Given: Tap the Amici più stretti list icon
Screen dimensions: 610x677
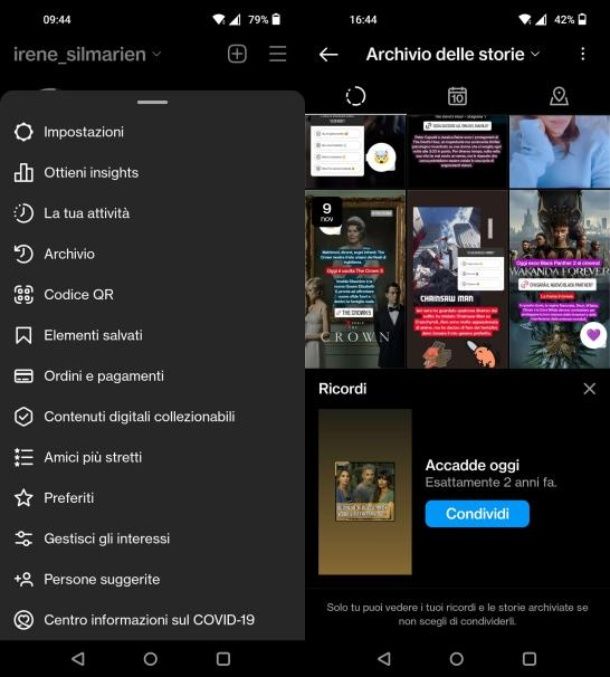Looking at the screenshot, I should [x=23, y=457].
